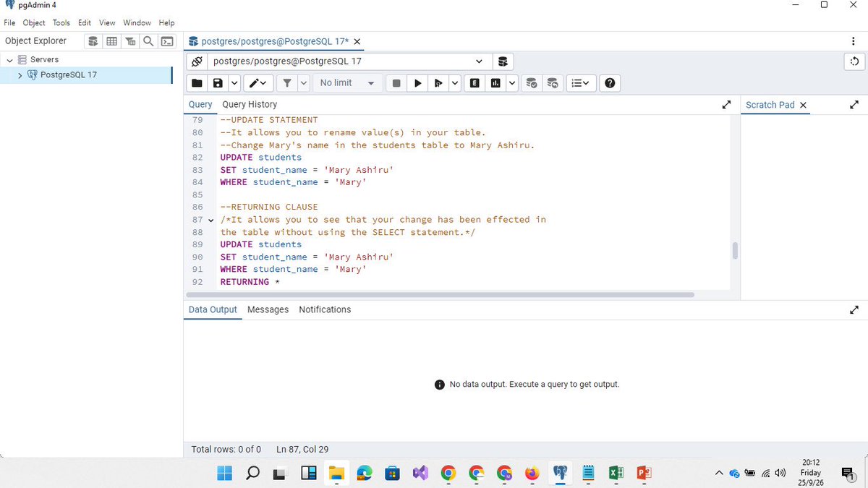Run Execute script icon next to play
The width and height of the screenshot is (868, 488).
[438, 83]
